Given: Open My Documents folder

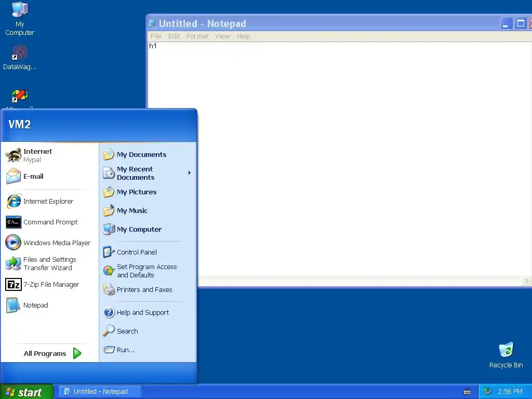Looking at the screenshot, I should click(x=148, y=154).
